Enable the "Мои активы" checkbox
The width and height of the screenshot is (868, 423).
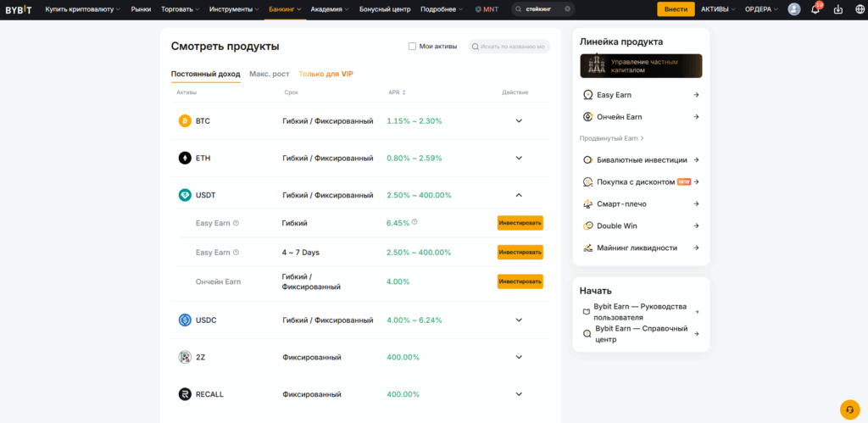coord(412,47)
